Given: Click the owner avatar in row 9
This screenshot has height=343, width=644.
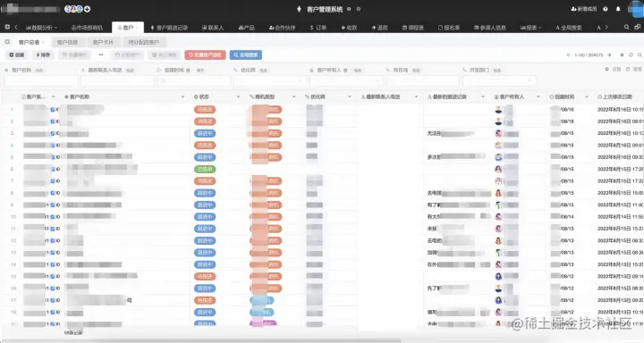Looking at the screenshot, I should (x=498, y=205).
